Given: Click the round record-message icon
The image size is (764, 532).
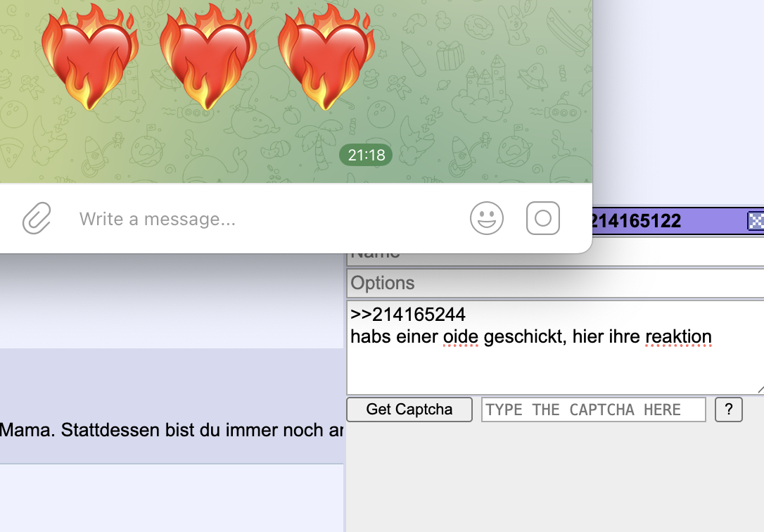Looking at the screenshot, I should pyautogui.click(x=543, y=218).
